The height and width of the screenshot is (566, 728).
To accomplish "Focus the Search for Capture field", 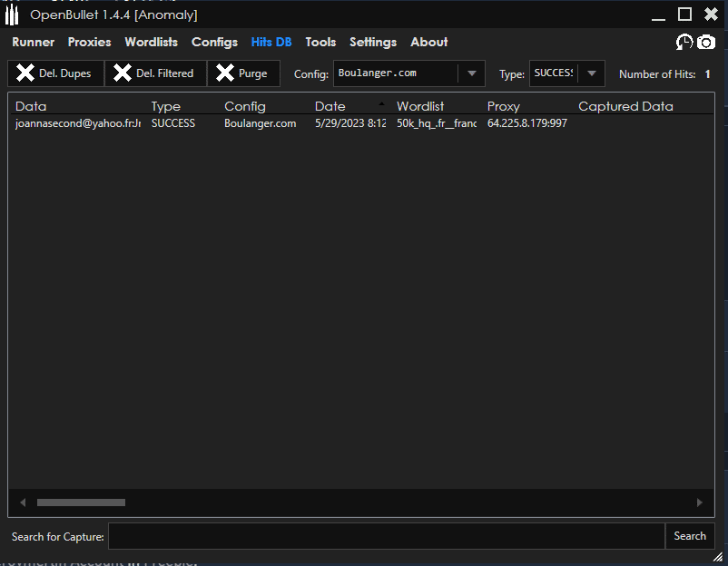I will [386, 536].
